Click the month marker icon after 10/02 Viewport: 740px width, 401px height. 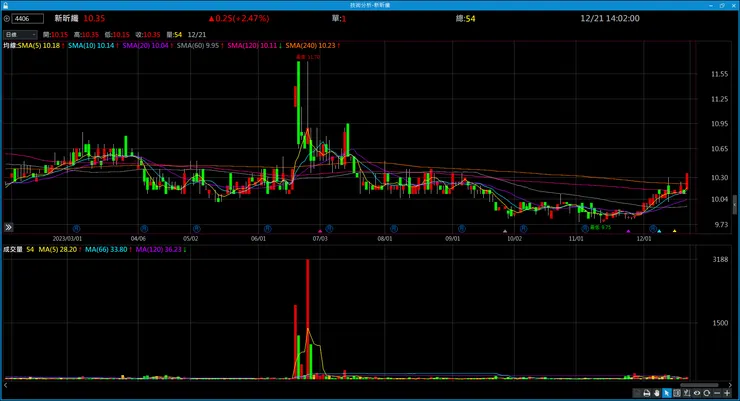(x=523, y=229)
